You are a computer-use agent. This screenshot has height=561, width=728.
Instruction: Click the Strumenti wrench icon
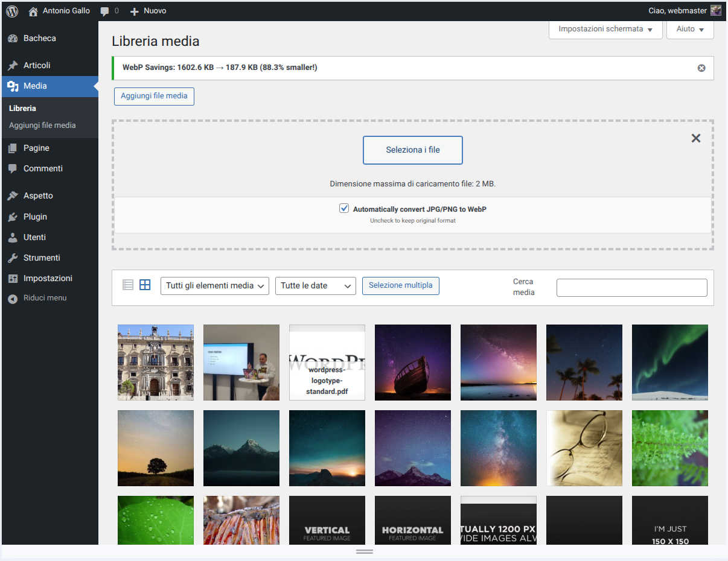(13, 258)
